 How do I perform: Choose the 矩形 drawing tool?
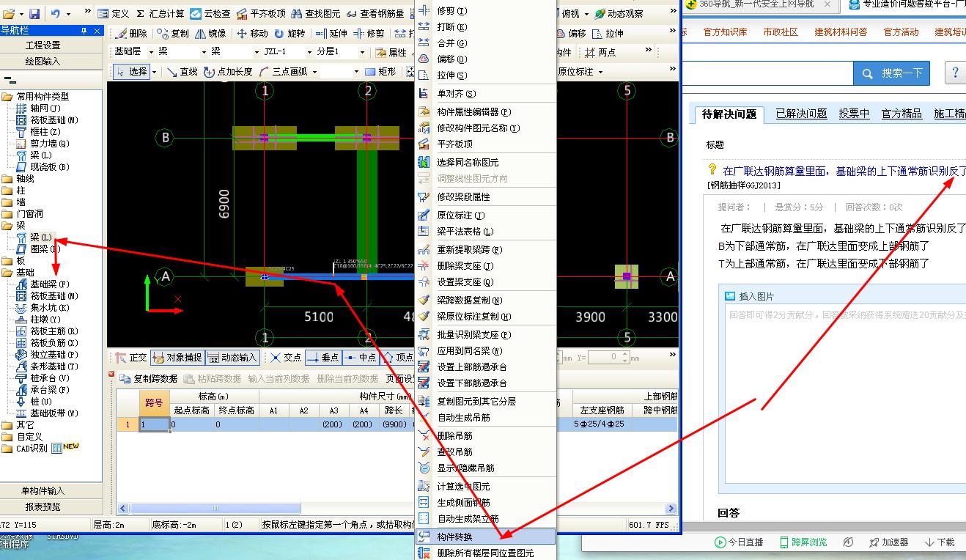coord(380,72)
